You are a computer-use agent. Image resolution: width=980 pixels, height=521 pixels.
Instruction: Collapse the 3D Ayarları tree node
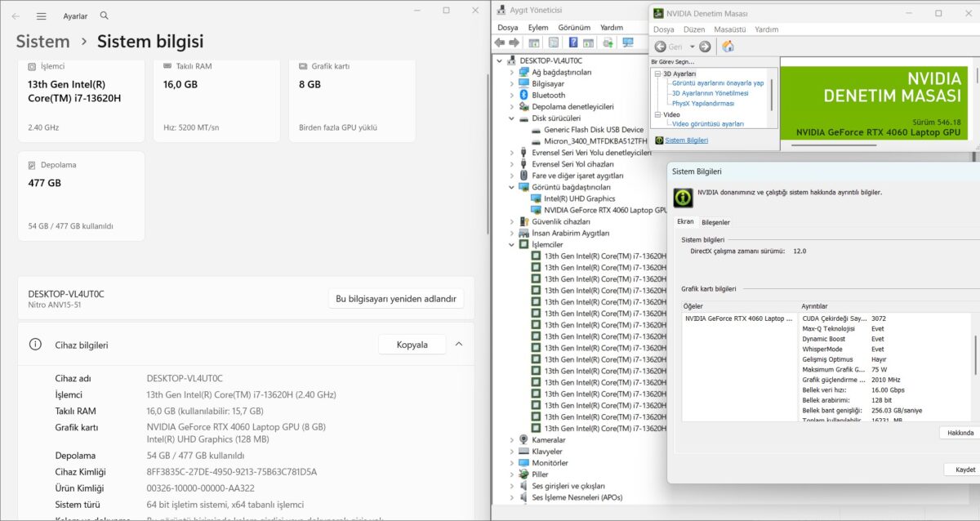(x=657, y=73)
